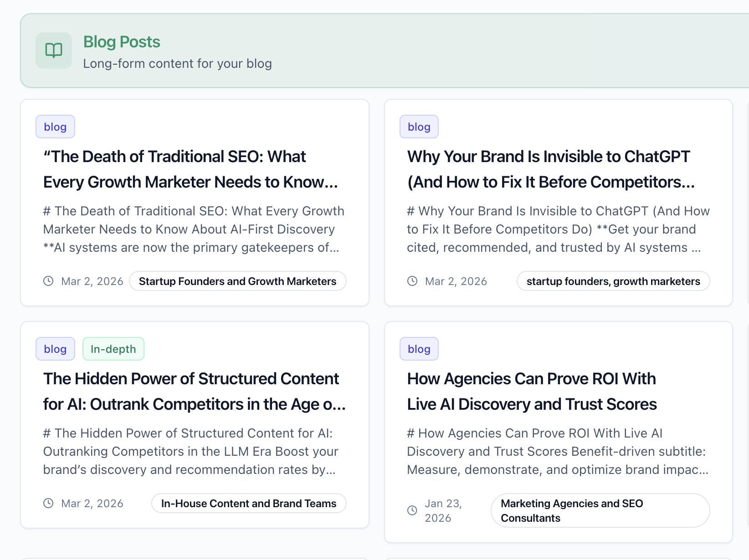This screenshot has height=560, width=749.
Task: Click the clock icon on the Agencies ROI post
Action: (413, 510)
